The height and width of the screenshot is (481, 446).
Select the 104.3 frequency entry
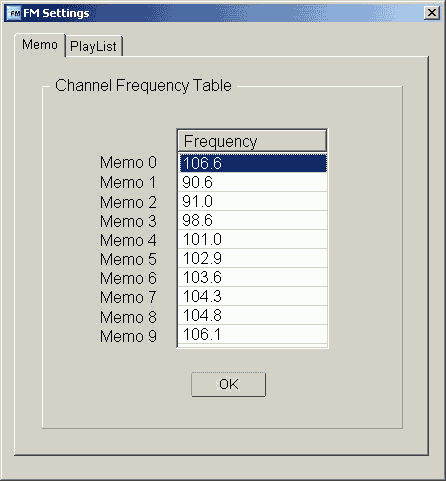coord(253,296)
